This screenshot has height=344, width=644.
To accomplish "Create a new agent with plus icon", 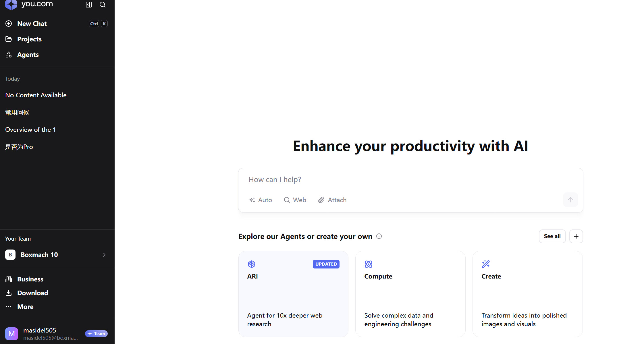I will point(576,236).
